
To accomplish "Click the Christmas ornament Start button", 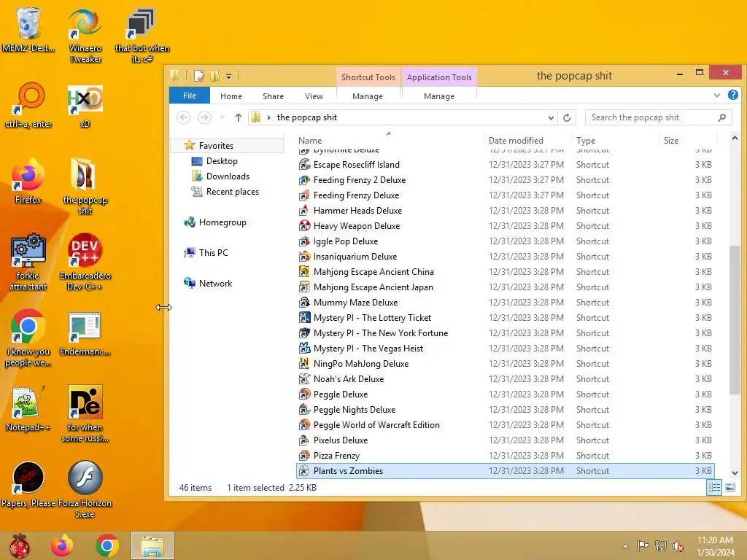I will click(x=20, y=545).
